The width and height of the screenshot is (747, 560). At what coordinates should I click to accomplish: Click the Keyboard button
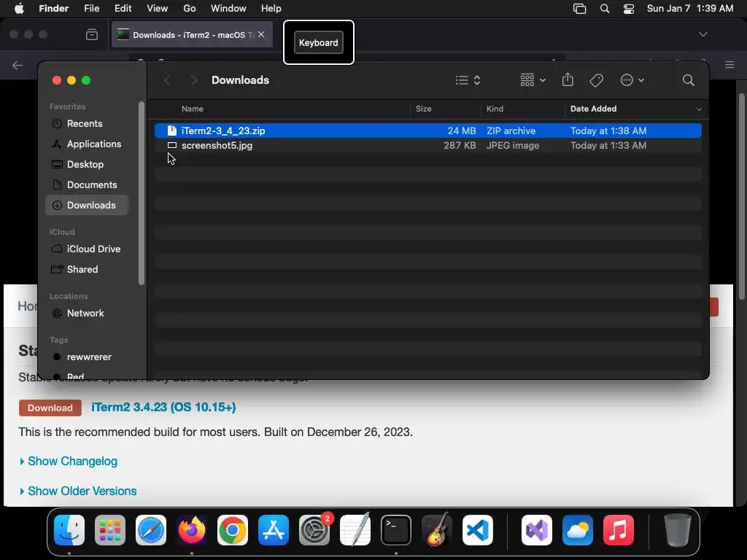318,42
